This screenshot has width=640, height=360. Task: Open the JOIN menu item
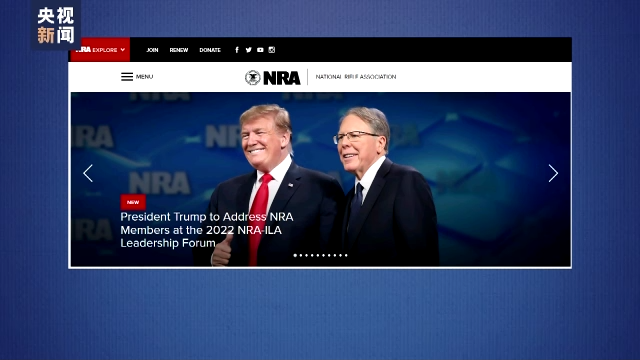click(x=152, y=50)
